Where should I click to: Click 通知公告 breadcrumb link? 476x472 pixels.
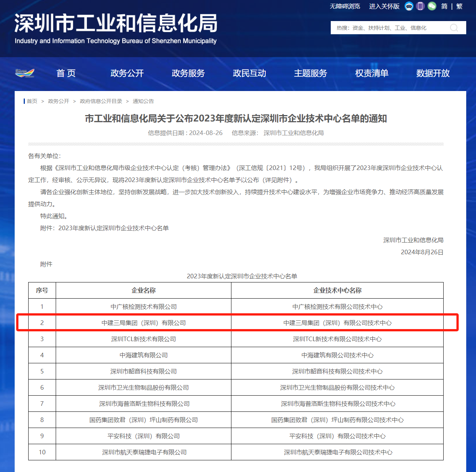point(143,101)
